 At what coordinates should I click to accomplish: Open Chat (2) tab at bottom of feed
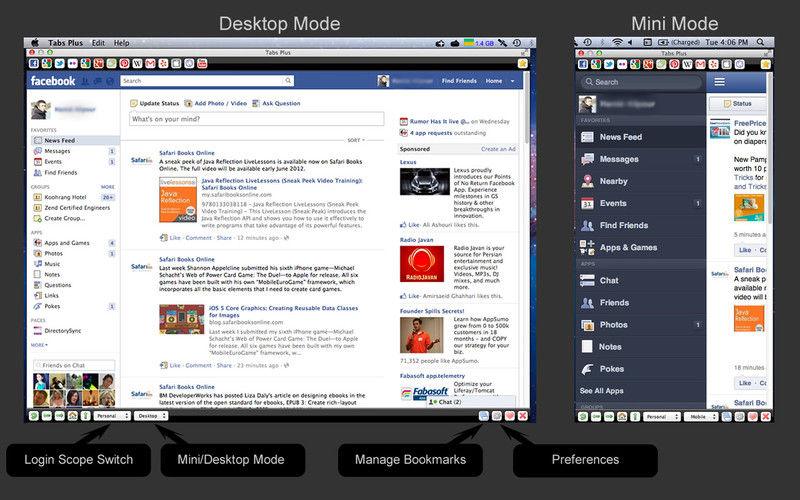click(471, 402)
